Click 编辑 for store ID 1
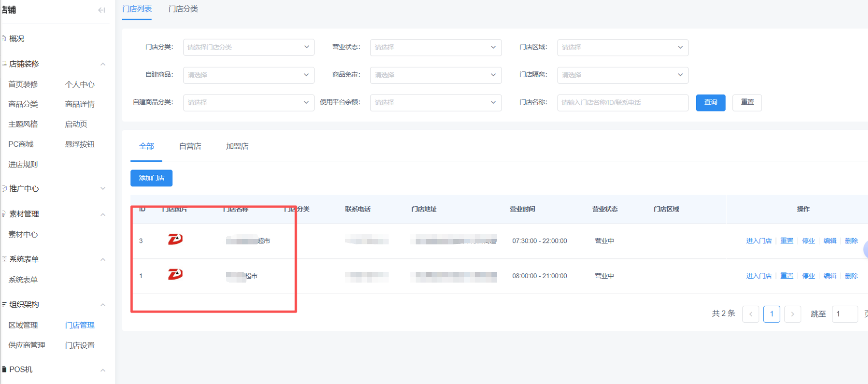The image size is (868, 384). pyautogui.click(x=830, y=276)
